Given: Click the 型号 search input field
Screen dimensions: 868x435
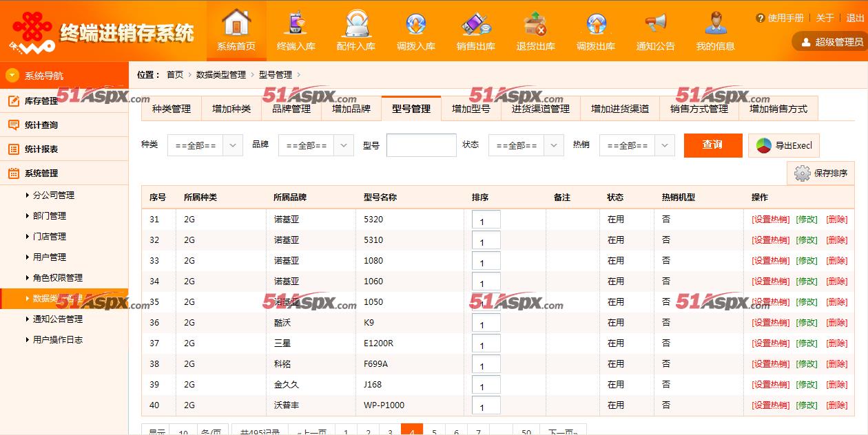Looking at the screenshot, I should coord(421,145).
